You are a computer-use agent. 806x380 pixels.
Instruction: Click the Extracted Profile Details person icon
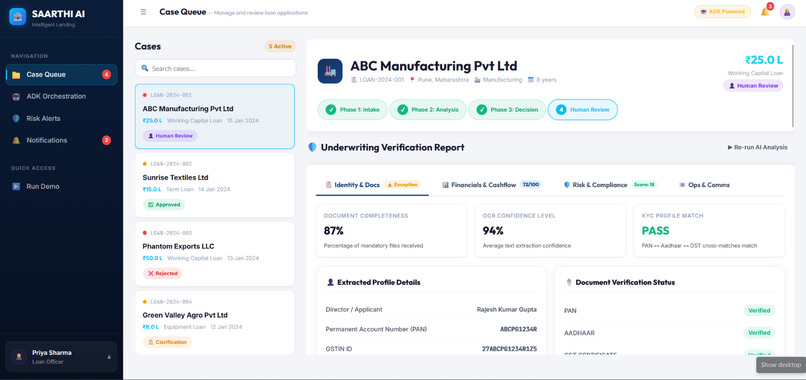tap(331, 282)
